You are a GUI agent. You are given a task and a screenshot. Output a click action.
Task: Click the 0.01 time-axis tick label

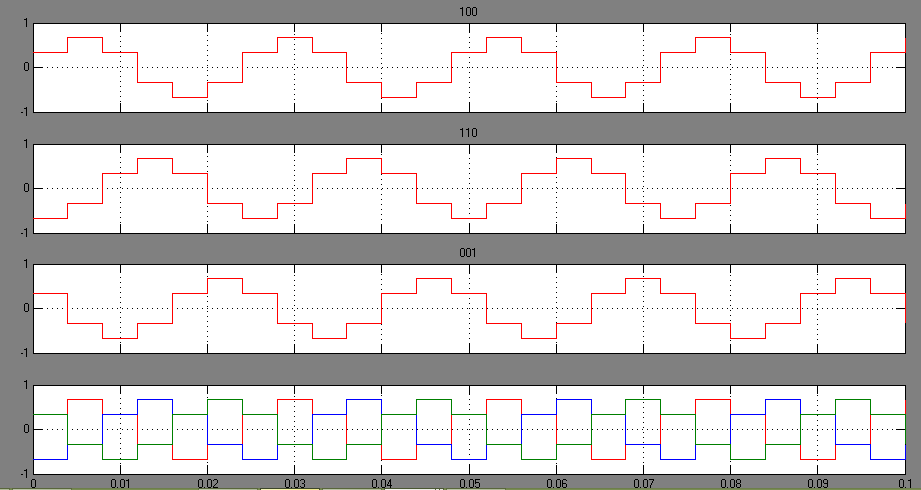pyautogui.click(x=120, y=484)
